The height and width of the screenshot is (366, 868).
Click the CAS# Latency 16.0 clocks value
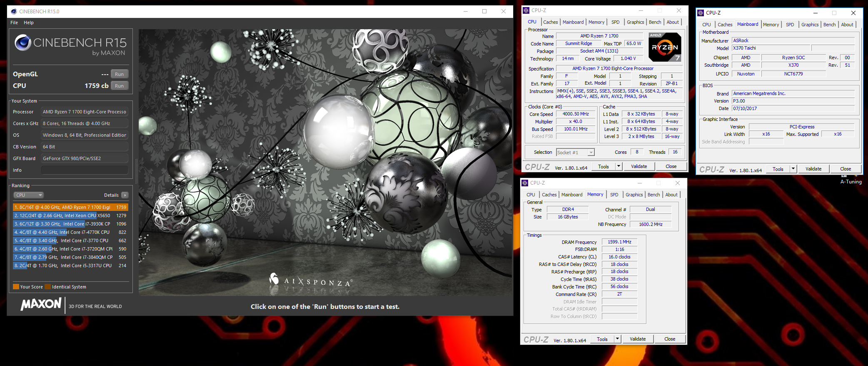(619, 257)
